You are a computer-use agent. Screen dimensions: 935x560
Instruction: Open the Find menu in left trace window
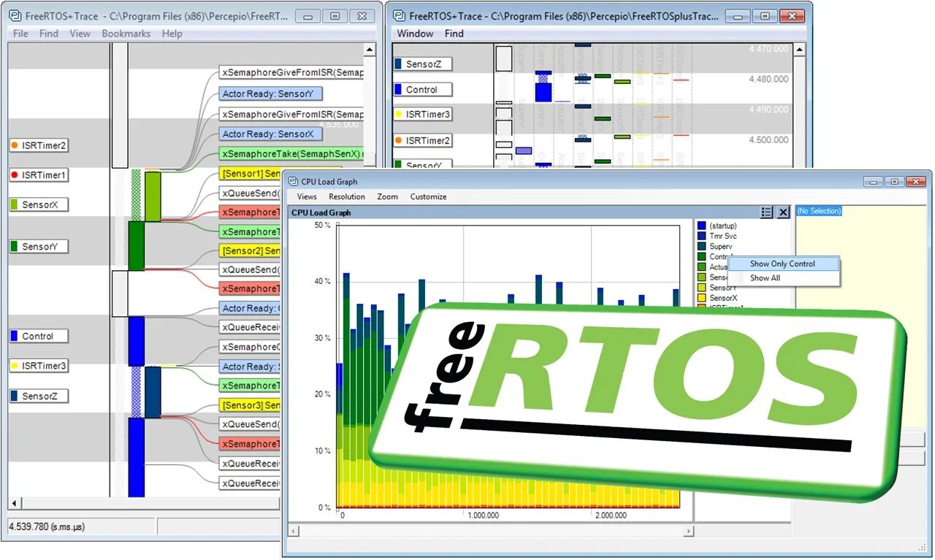[x=49, y=34]
